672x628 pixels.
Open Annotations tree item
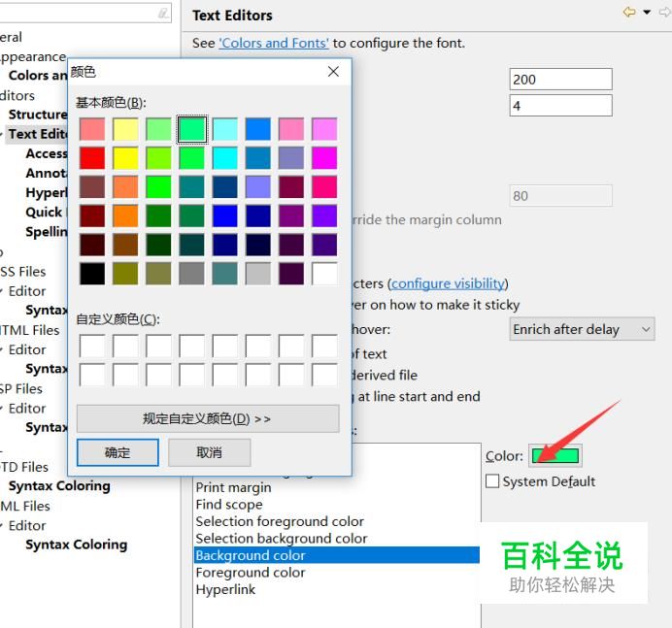(x=47, y=173)
